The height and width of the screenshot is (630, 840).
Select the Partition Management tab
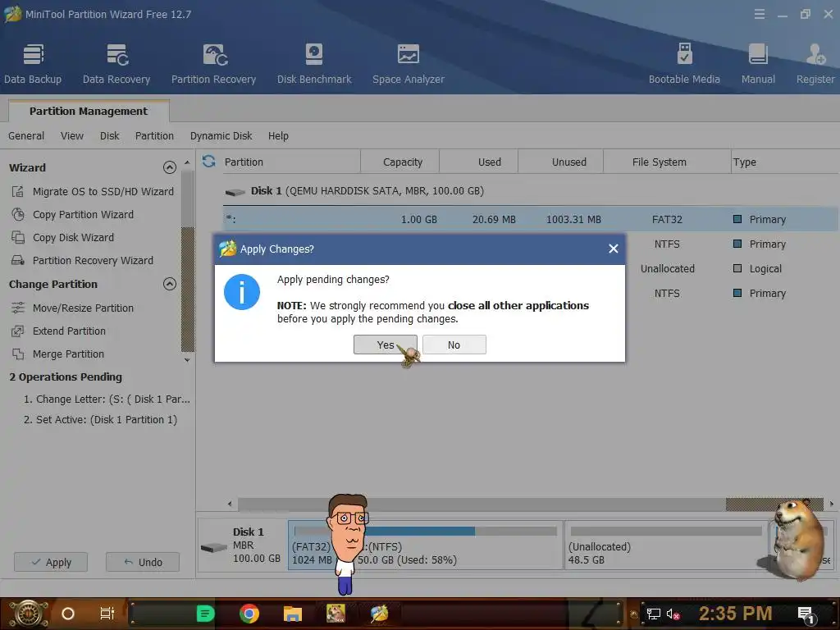(x=89, y=111)
